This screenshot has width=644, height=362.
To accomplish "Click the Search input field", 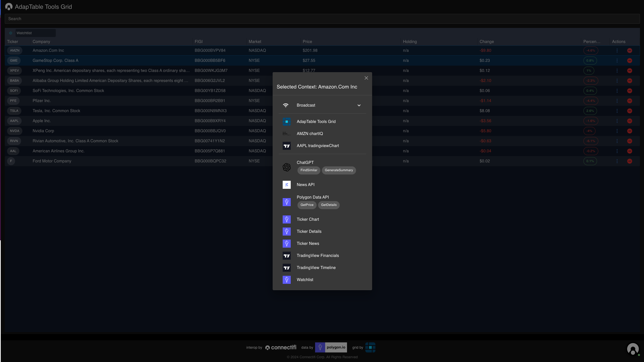I will tap(322, 19).
